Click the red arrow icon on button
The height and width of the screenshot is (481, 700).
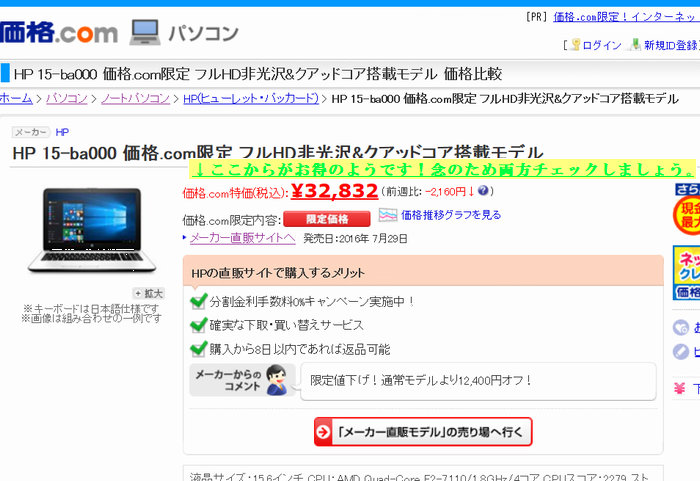[x=323, y=432]
